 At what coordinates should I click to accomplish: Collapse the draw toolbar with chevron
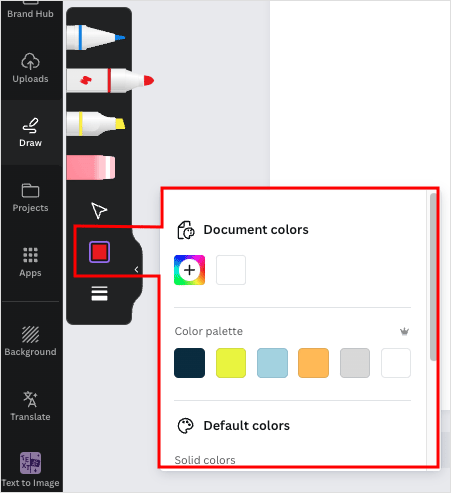[136, 269]
